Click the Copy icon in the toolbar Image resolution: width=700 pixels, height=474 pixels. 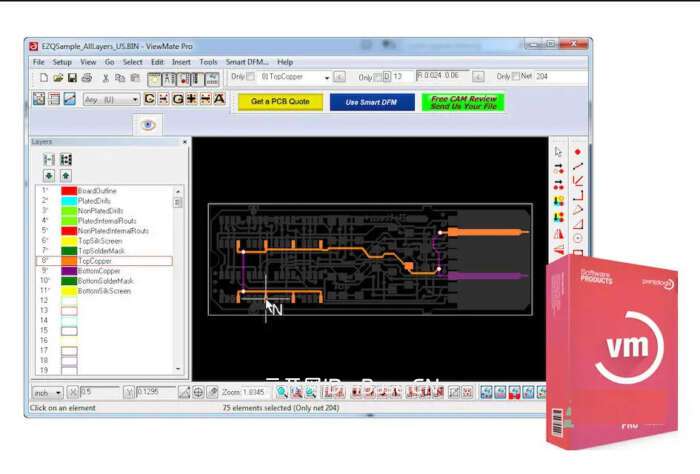(x=120, y=78)
